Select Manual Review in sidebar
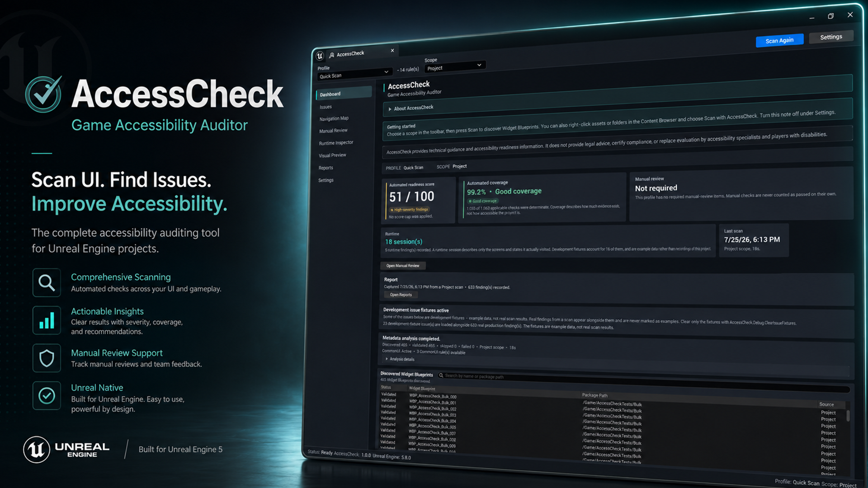The width and height of the screenshot is (868, 488). (x=333, y=131)
